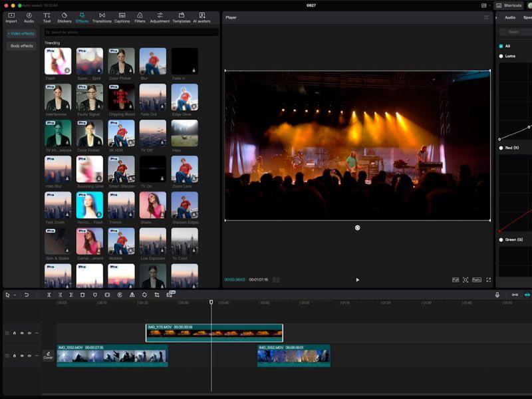Open the Player panel hamburger menu
Viewport: 532px width, 399px height.
(x=486, y=17)
